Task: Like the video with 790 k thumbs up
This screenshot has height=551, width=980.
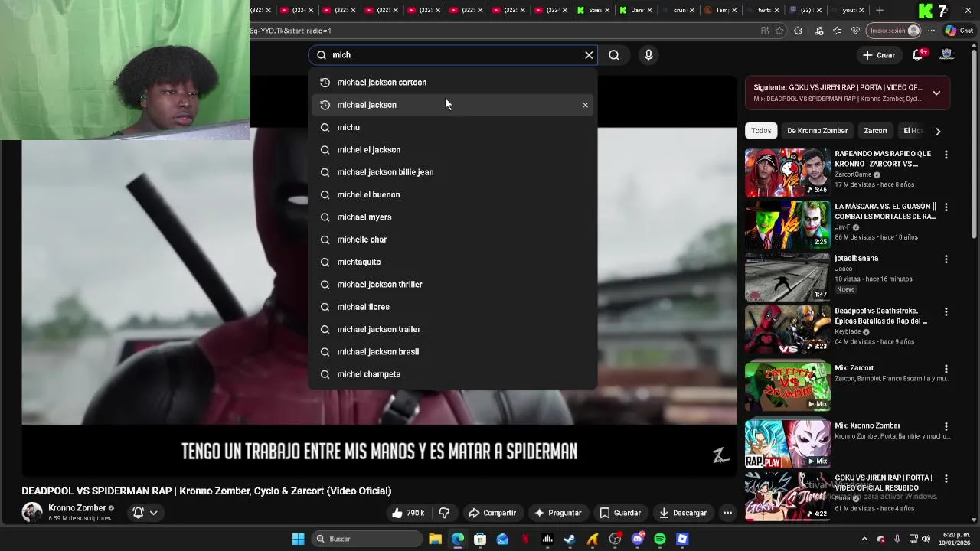Action: click(407, 513)
